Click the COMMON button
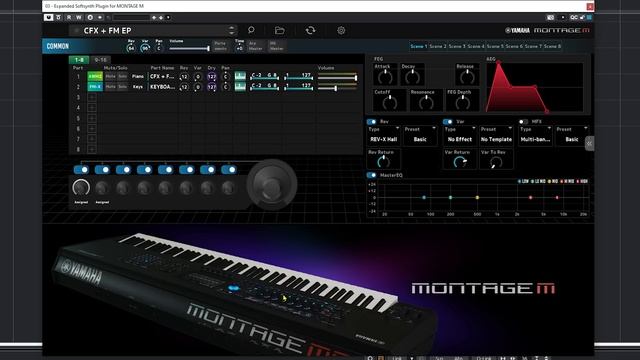The width and height of the screenshot is (640, 360). click(x=58, y=46)
